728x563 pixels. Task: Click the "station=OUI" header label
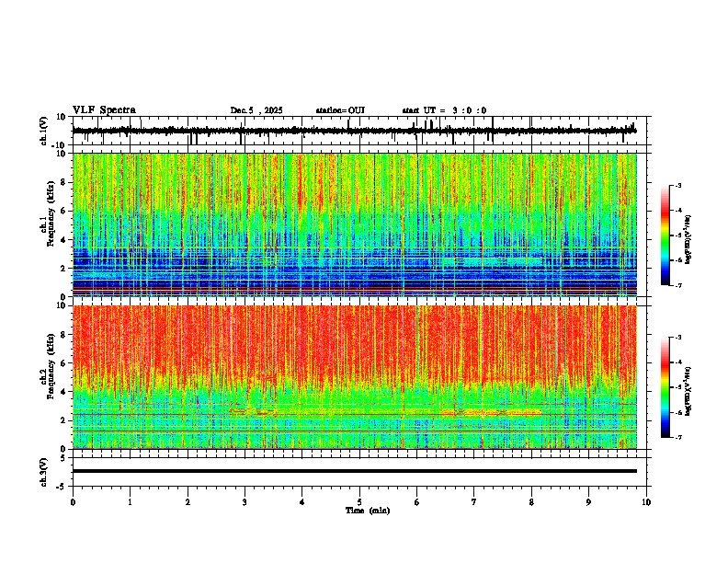click(340, 110)
